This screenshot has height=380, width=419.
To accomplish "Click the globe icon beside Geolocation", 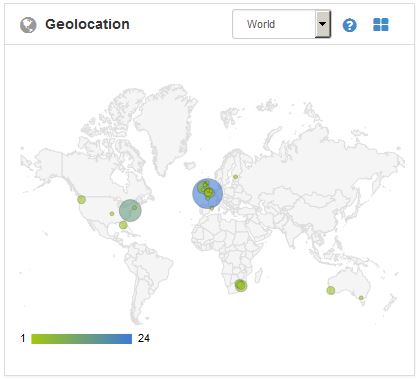I will point(28,25).
